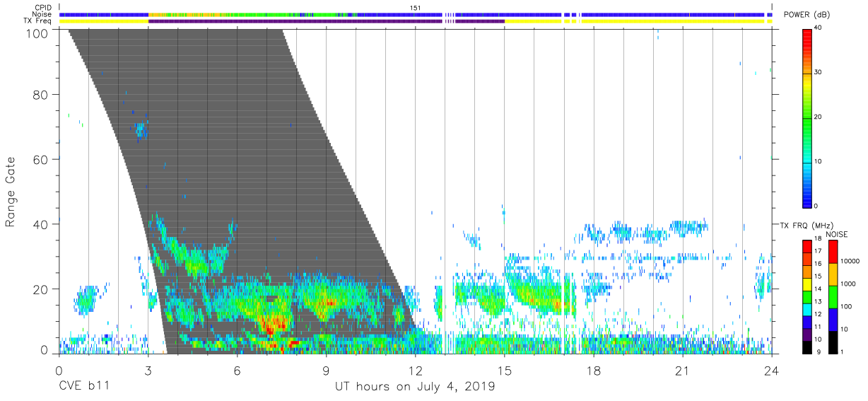Click the 9 label on TX FRQ legend
This screenshot has height=401, width=868.
[817, 351]
